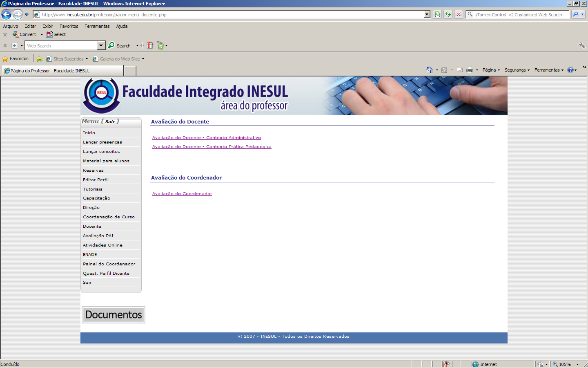588x368 pixels.
Task: Click the RSS feeds icon
Action: pos(444,70)
